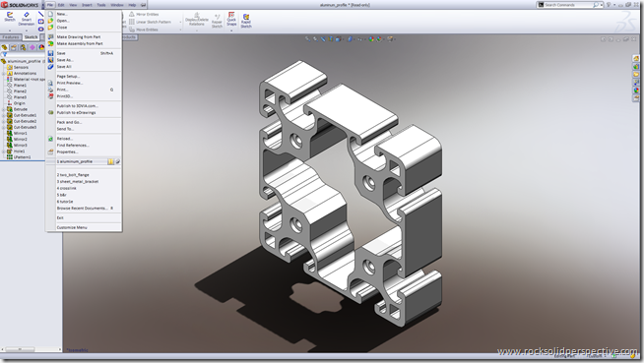Click the Repair Sketch tool
Image resolution: width=644 pixels, height=363 pixels.
point(217,21)
